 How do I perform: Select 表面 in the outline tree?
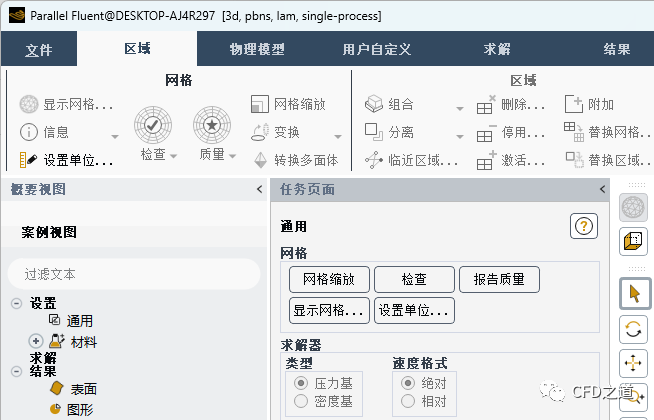pyautogui.click(x=83, y=389)
